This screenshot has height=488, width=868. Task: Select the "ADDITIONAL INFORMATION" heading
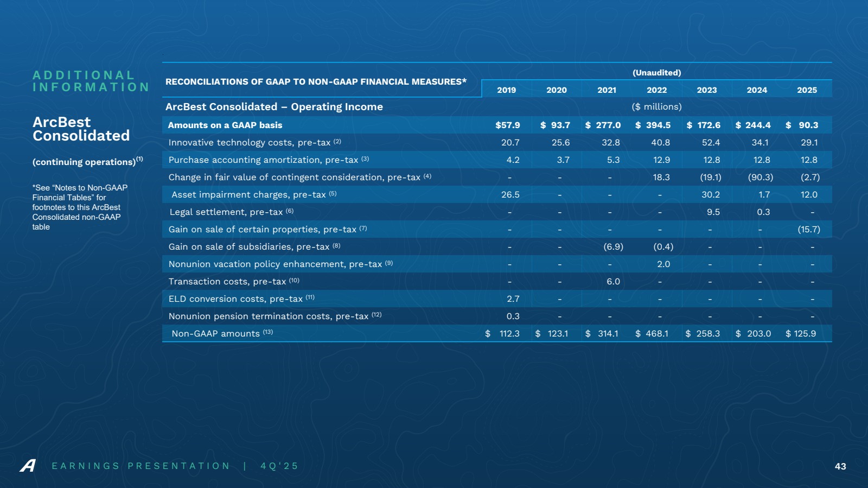click(x=91, y=81)
